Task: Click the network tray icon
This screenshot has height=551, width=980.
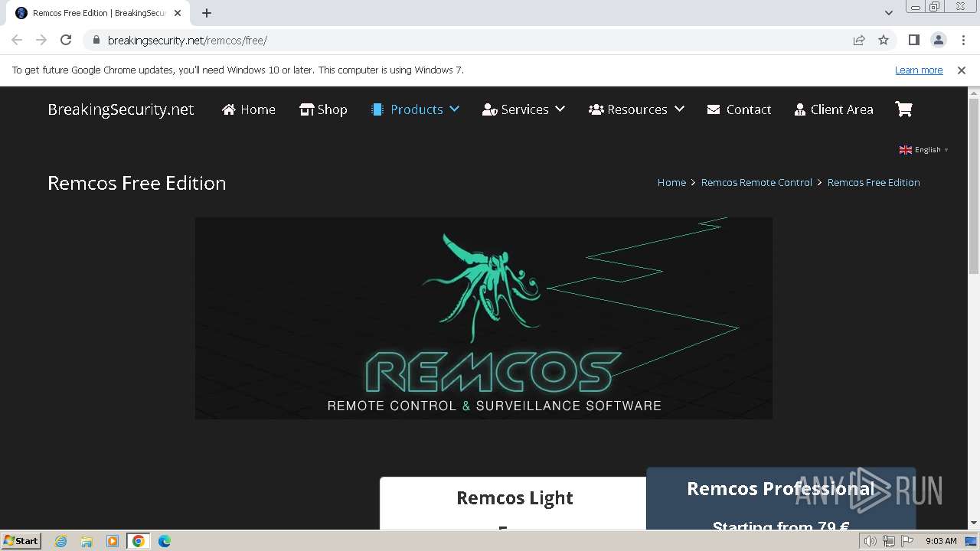Action: 889,541
